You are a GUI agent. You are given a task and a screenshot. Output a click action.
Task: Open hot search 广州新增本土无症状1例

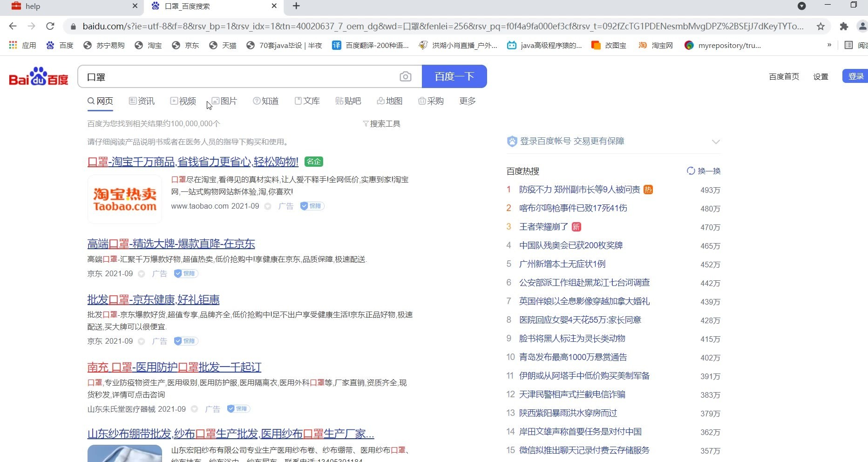562,264
